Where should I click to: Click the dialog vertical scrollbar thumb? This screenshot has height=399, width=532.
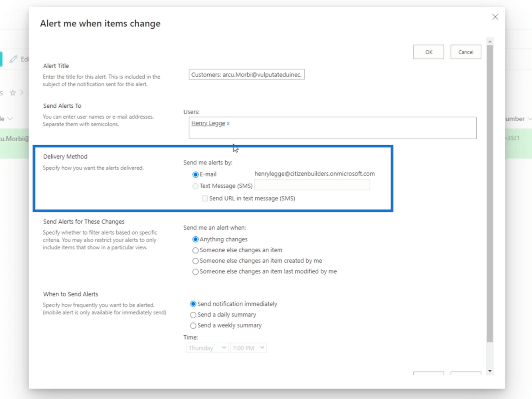point(490,193)
